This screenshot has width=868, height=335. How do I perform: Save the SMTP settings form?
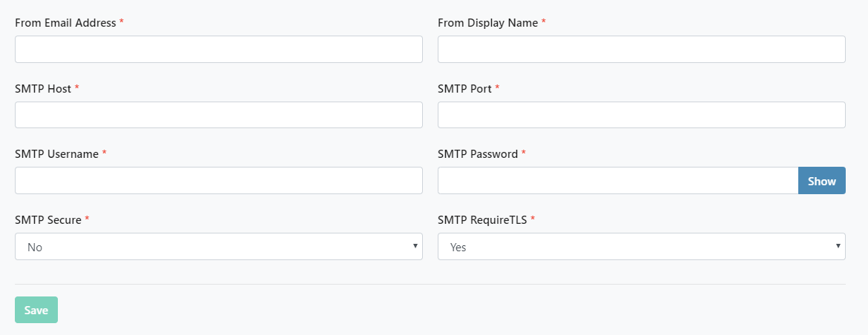tap(36, 310)
